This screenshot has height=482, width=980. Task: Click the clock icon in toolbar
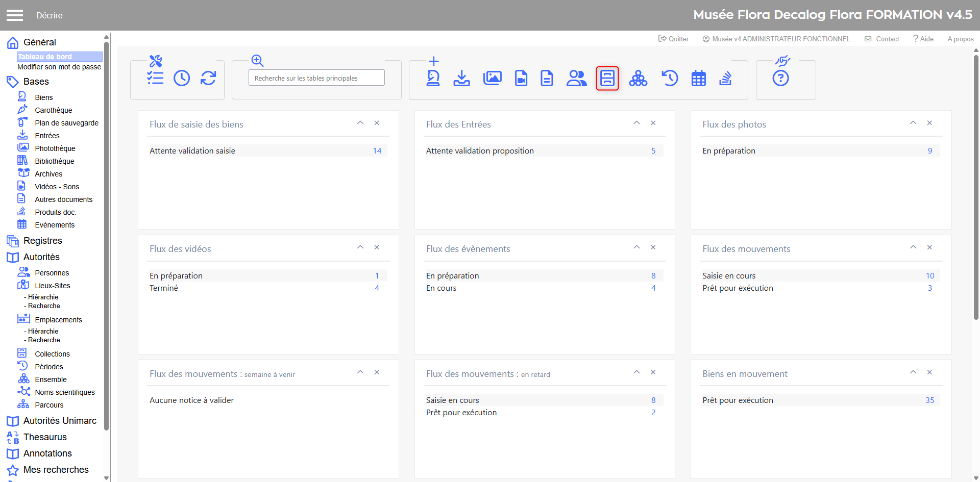(x=182, y=78)
